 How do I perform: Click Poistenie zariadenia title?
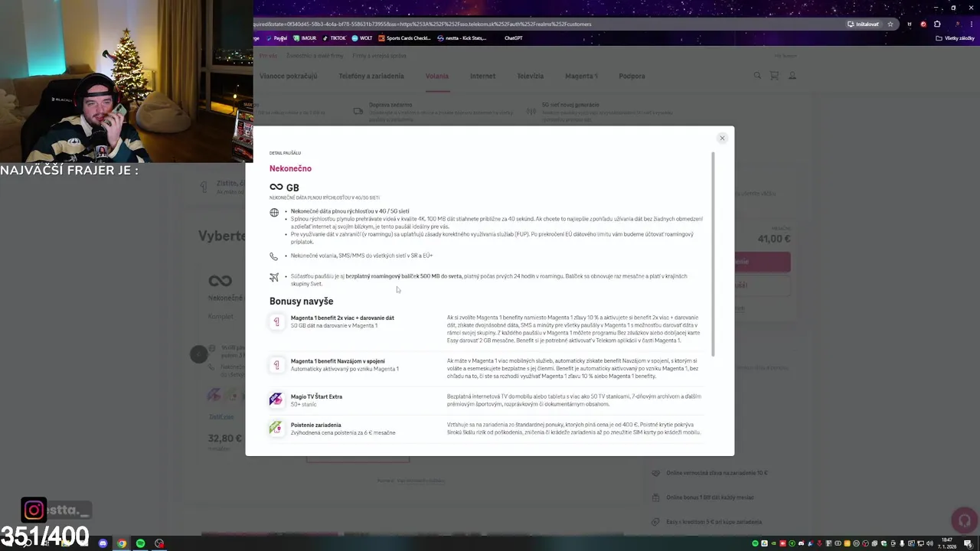coord(316,425)
